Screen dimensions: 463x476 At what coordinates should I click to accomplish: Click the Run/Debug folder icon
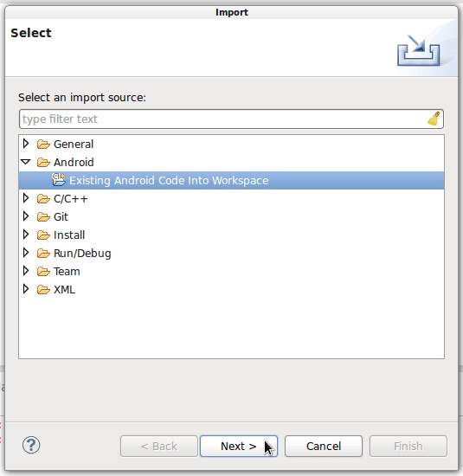[43, 254]
